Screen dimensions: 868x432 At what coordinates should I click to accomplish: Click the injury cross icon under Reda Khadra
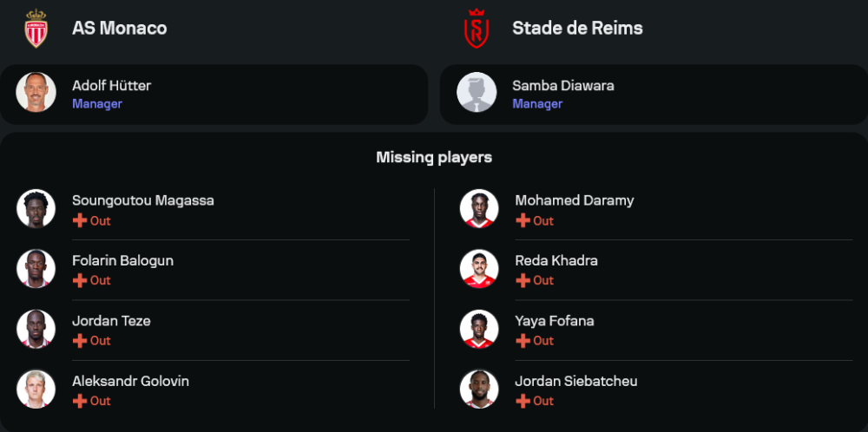pyautogui.click(x=523, y=280)
